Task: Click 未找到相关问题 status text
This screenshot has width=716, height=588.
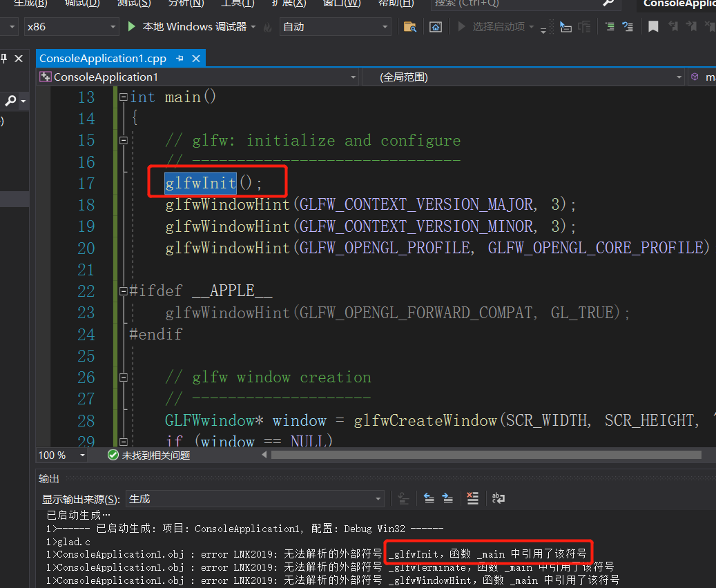Action: click(x=156, y=455)
